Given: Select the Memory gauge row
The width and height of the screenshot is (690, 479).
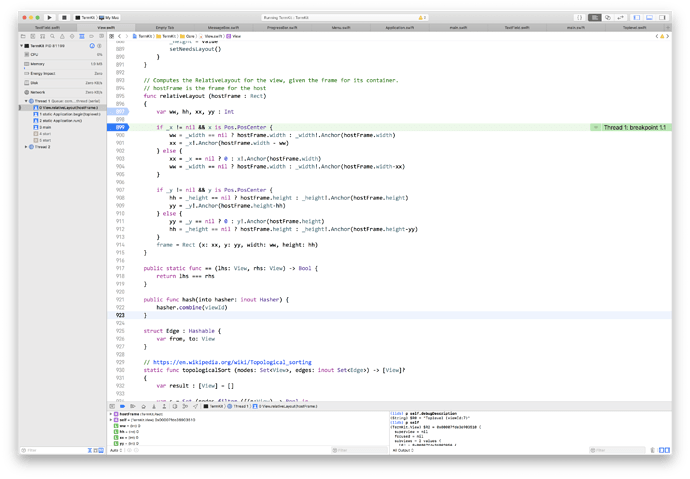Looking at the screenshot, I should click(x=62, y=64).
